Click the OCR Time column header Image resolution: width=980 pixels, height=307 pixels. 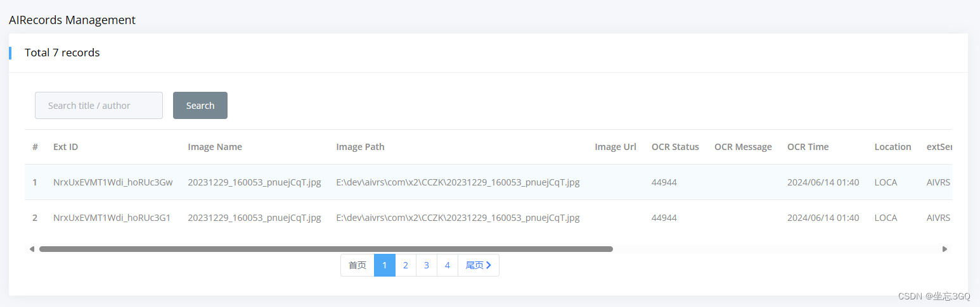click(808, 147)
